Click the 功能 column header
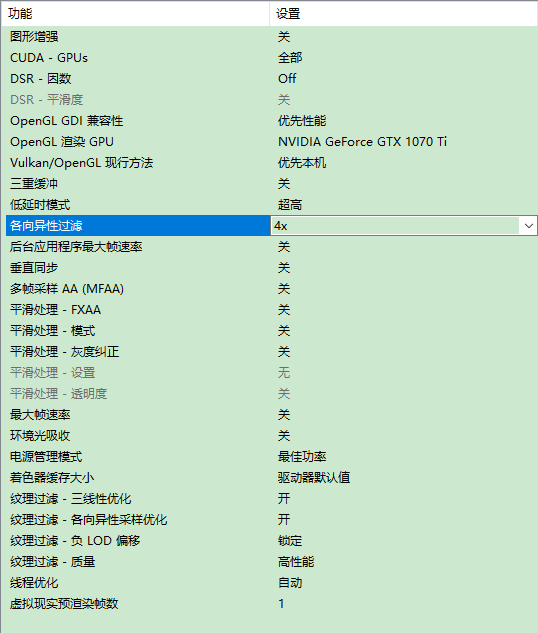Screen dimensions: 538x633 coord(135,14)
